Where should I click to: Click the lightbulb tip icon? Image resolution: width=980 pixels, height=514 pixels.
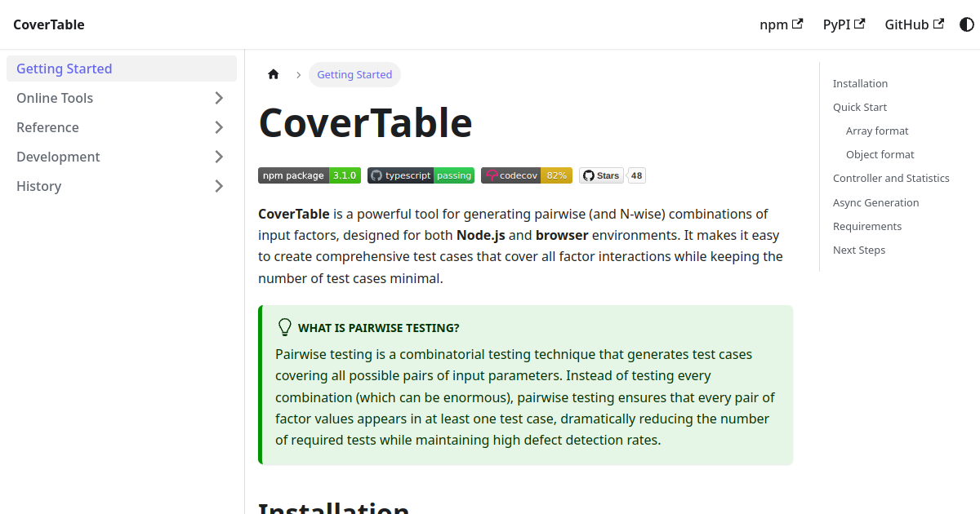point(284,327)
